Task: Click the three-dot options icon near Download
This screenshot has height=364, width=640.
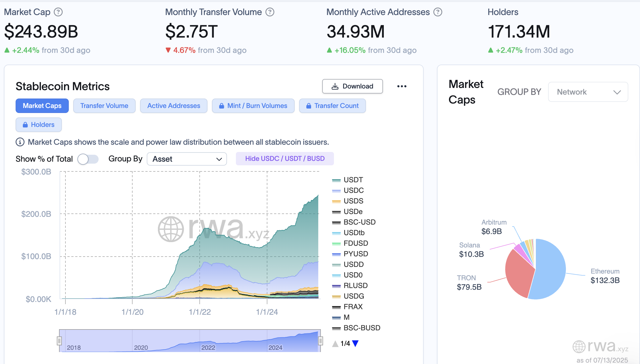Action: 402,86
